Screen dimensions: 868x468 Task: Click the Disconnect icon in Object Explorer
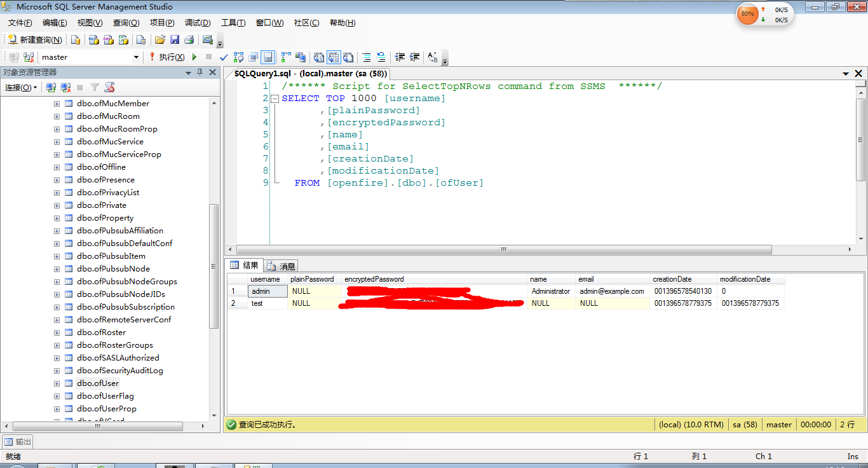click(x=65, y=88)
